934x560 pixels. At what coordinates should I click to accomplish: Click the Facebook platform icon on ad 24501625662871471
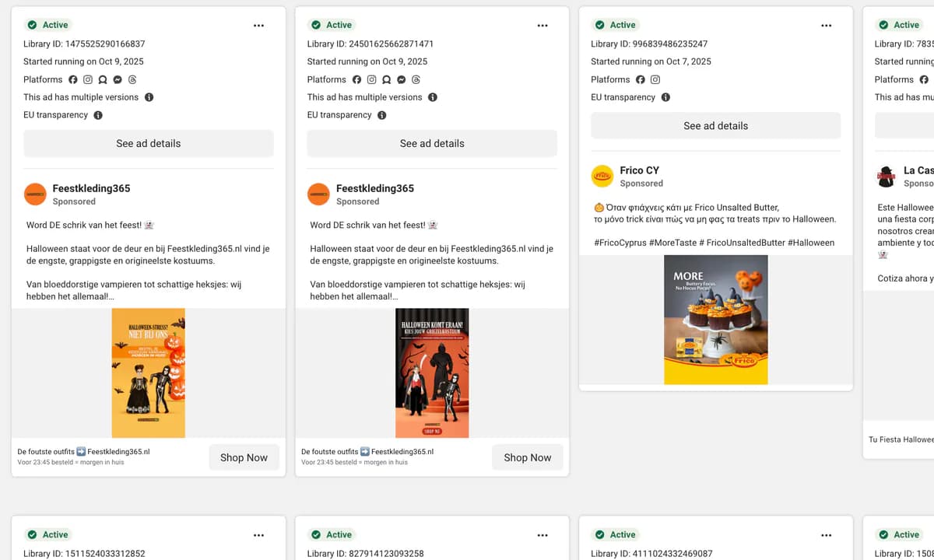[357, 79]
